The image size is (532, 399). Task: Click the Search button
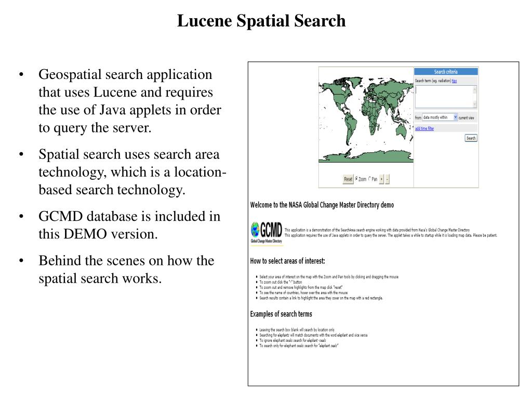tap(471, 138)
